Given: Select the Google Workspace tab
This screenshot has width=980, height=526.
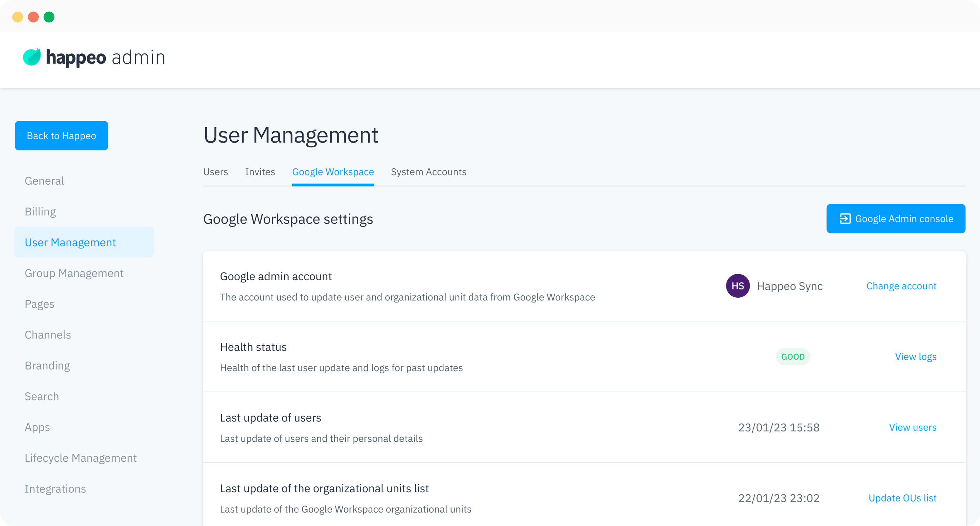Looking at the screenshot, I should click(332, 172).
